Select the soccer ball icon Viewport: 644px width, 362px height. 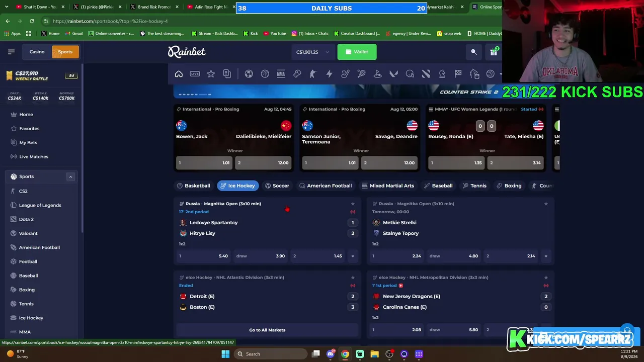point(249,74)
